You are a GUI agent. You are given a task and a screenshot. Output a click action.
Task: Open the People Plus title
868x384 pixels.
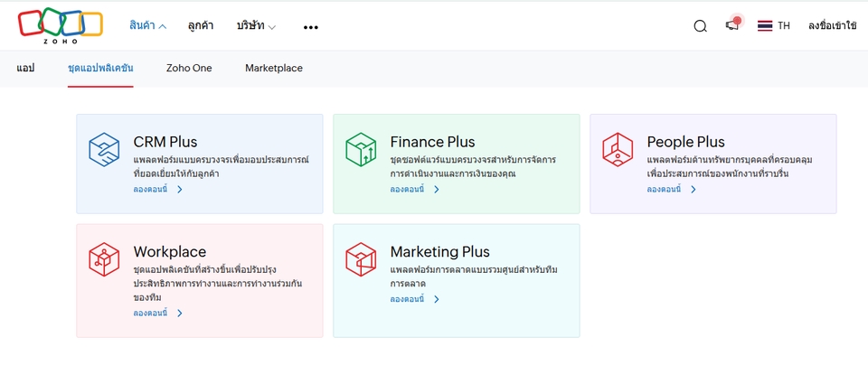[686, 142]
